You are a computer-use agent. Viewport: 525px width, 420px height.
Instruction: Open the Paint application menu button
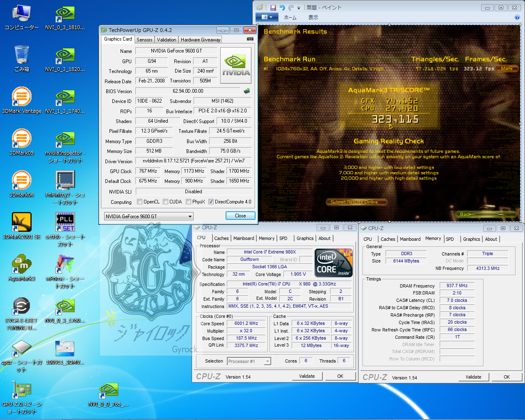(267, 17)
